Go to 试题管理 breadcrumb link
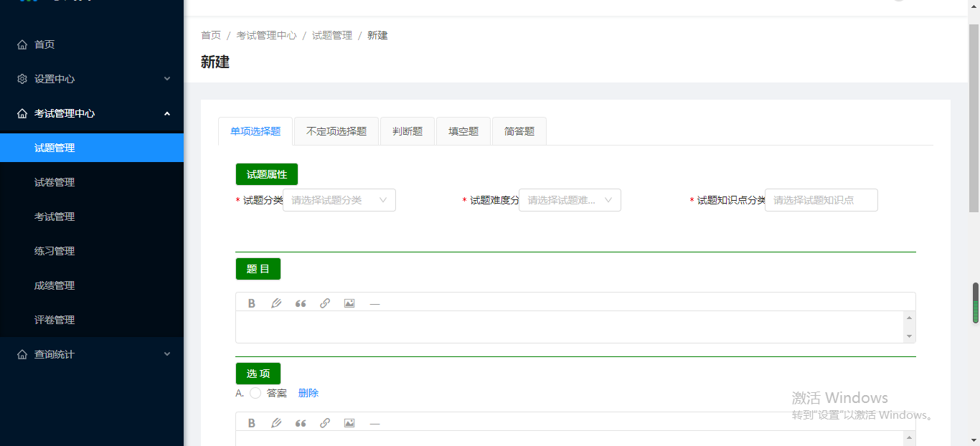The height and width of the screenshot is (446, 980). [x=332, y=35]
